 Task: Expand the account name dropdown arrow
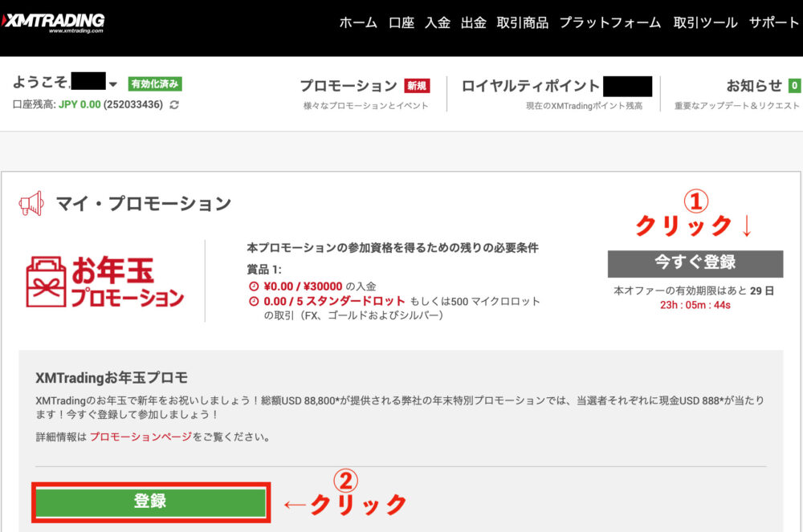[113, 85]
